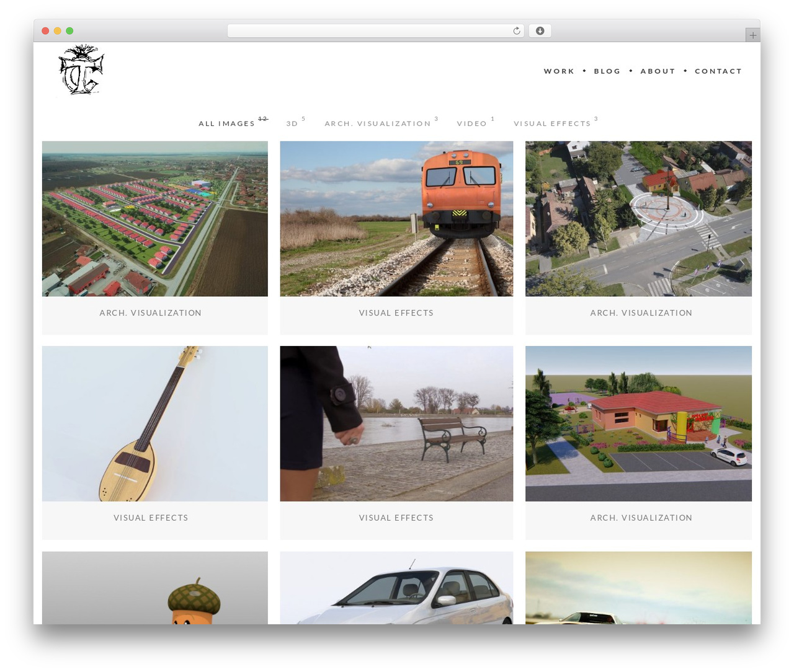The height and width of the screenshot is (672, 794).
Task: Open the riverside bench thumbnail
Action: click(396, 423)
